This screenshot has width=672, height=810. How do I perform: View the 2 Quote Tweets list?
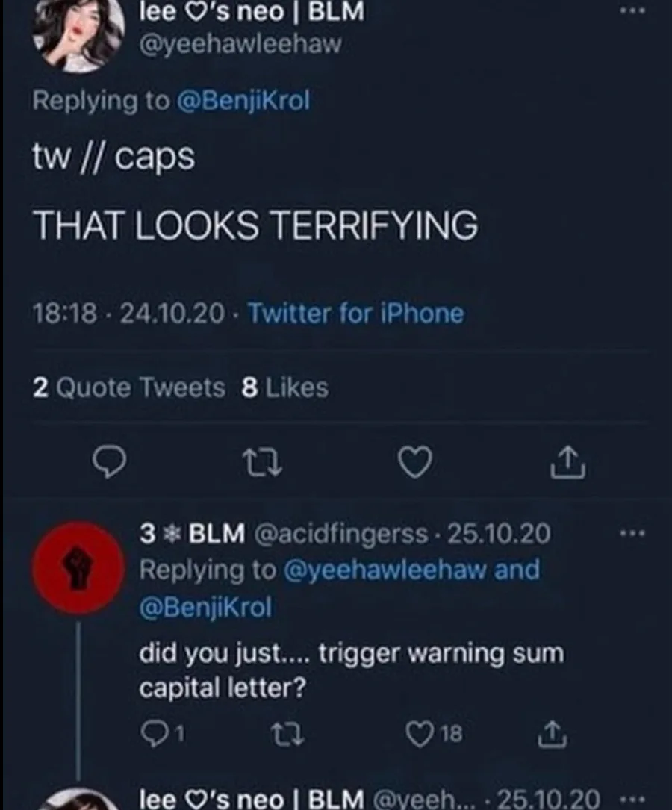coord(128,388)
